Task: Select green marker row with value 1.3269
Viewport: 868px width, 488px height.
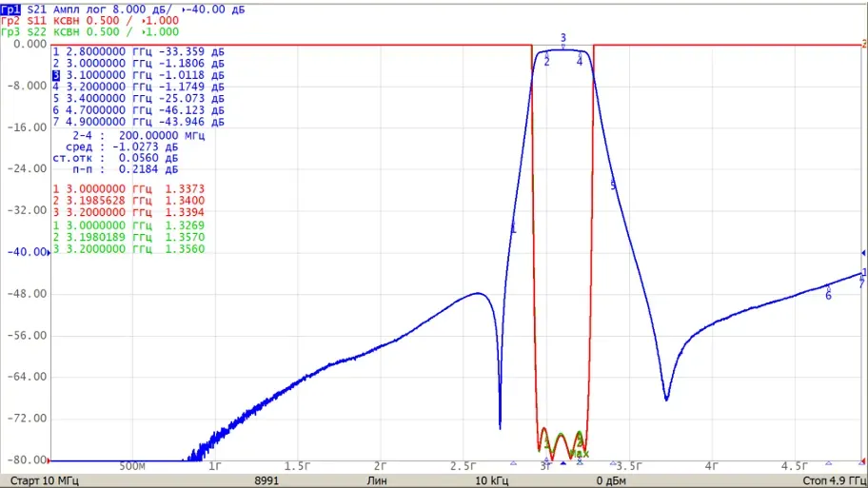Action: click(x=128, y=225)
